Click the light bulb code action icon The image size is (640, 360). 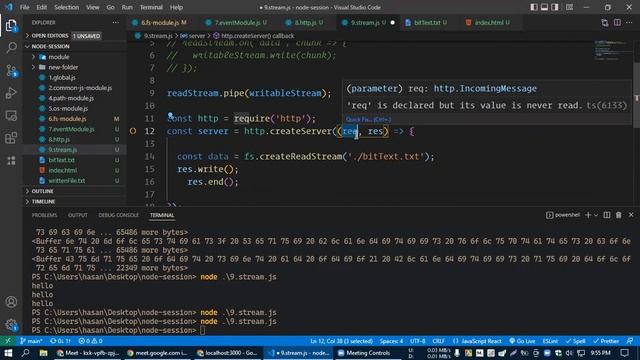171,116
